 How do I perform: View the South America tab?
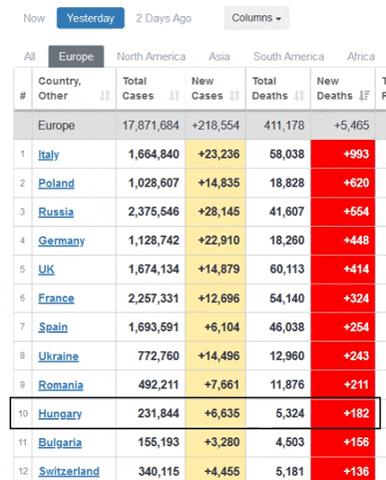[x=288, y=57]
